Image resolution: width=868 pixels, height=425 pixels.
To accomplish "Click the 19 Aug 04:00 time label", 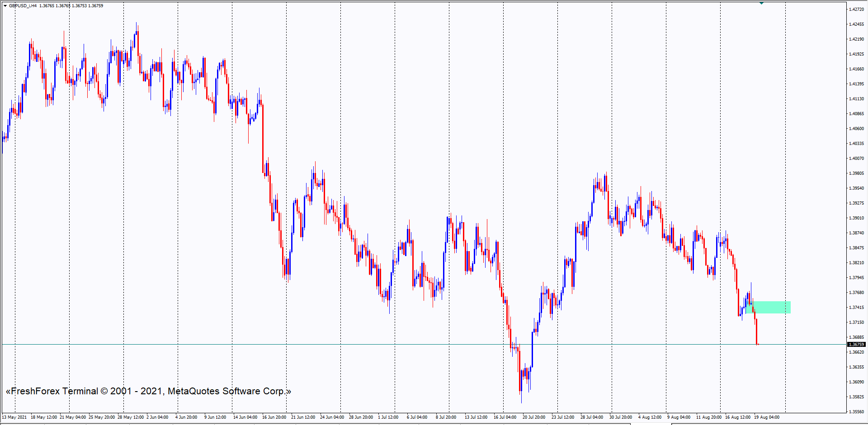I will 766,417.
